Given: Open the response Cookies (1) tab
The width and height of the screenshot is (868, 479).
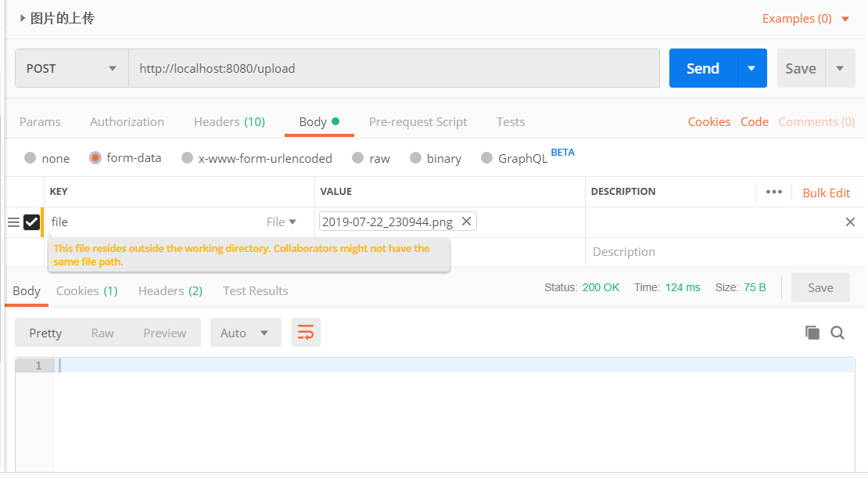Looking at the screenshot, I should point(87,290).
